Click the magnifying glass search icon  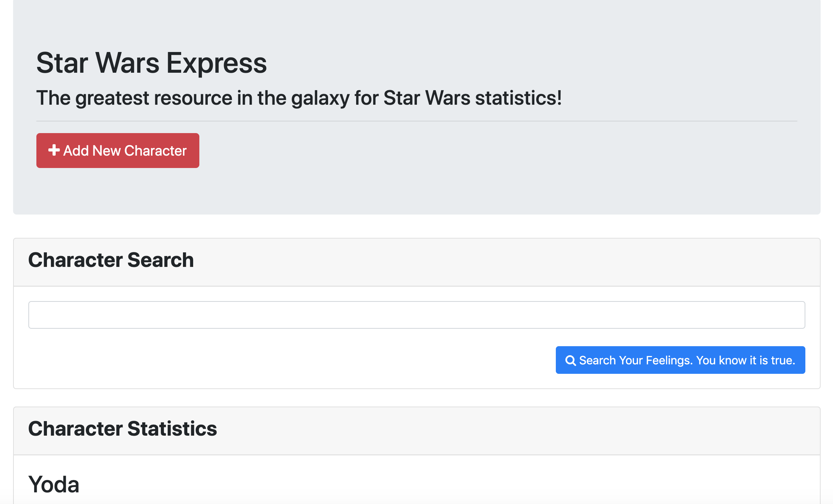pos(570,360)
